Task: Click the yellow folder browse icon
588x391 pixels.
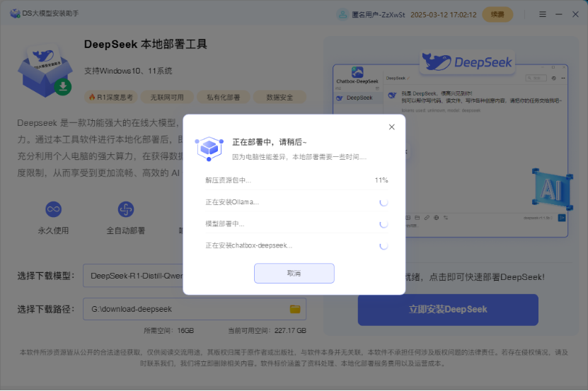Action: [x=295, y=309]
